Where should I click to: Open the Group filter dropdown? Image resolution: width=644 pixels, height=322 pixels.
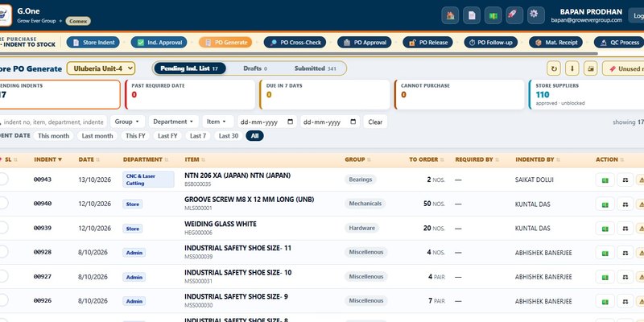coord(127,122)
